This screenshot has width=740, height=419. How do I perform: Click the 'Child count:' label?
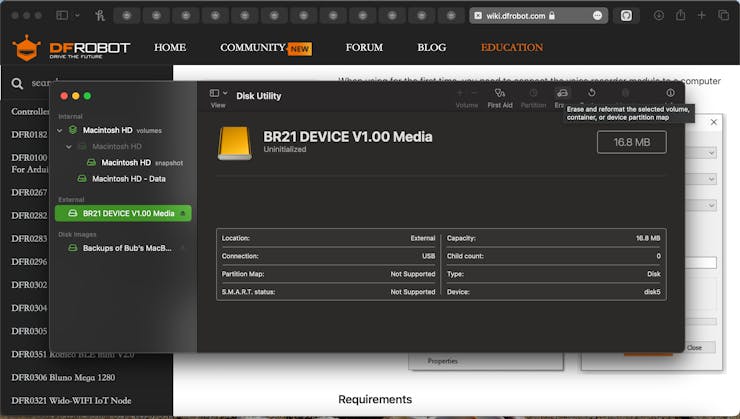tap(465, 256)
